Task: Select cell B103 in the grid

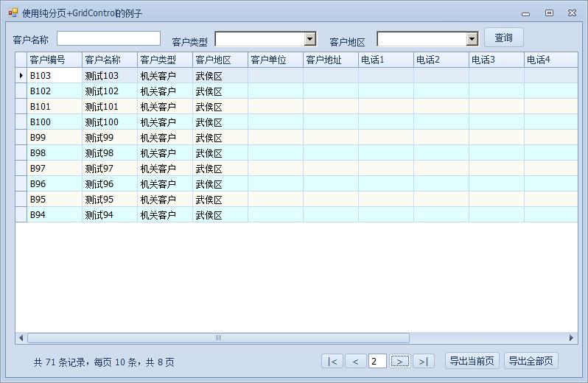Action: pyautogui.click(x=55, y=76)
